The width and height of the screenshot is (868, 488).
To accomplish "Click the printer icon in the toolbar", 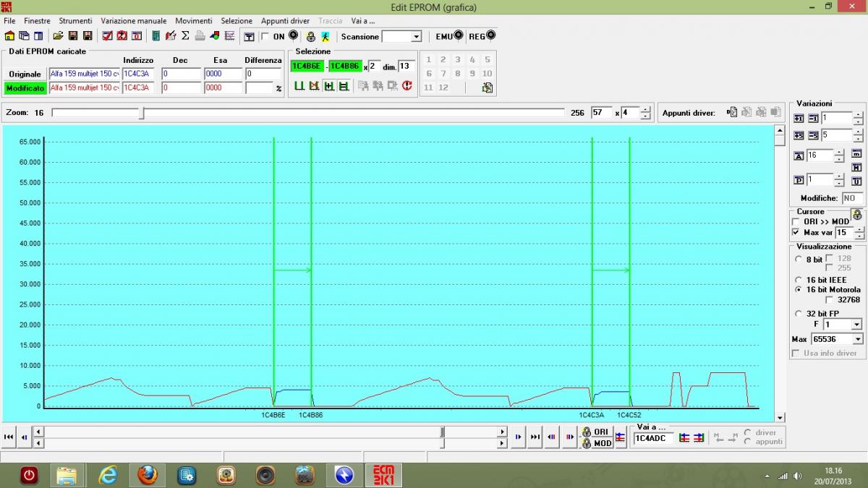I will (200, 36).
